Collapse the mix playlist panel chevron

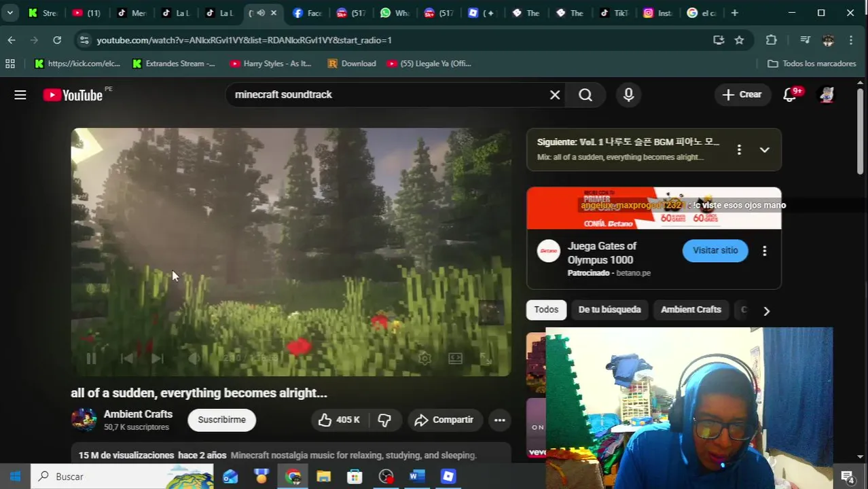click(x=765, y=149)
